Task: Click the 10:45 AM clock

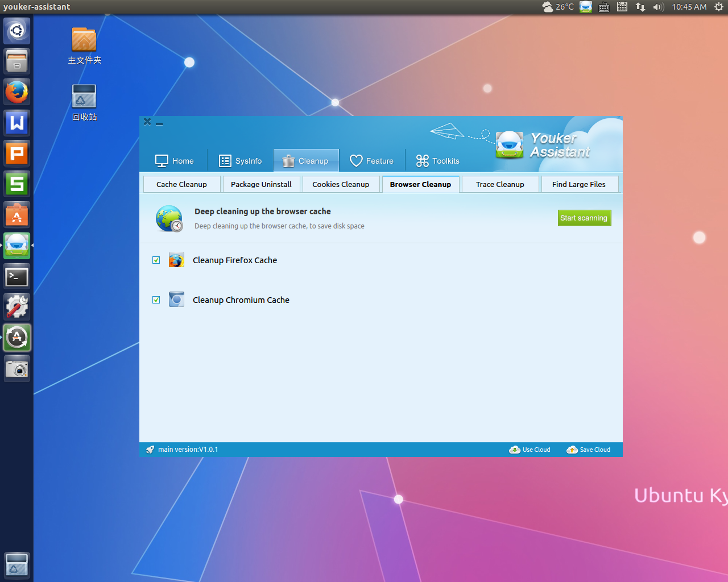Action: [x=689, y=7]
